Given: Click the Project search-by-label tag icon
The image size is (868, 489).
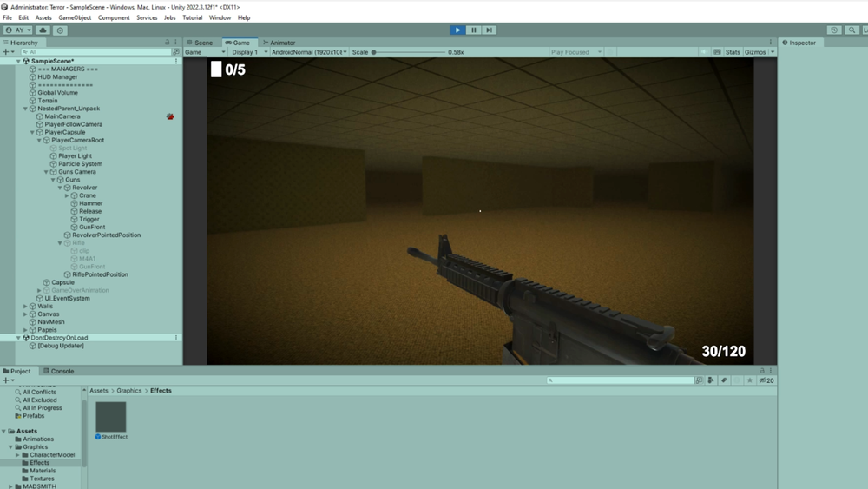Looking at the screenshot, I should pos(724,380).
